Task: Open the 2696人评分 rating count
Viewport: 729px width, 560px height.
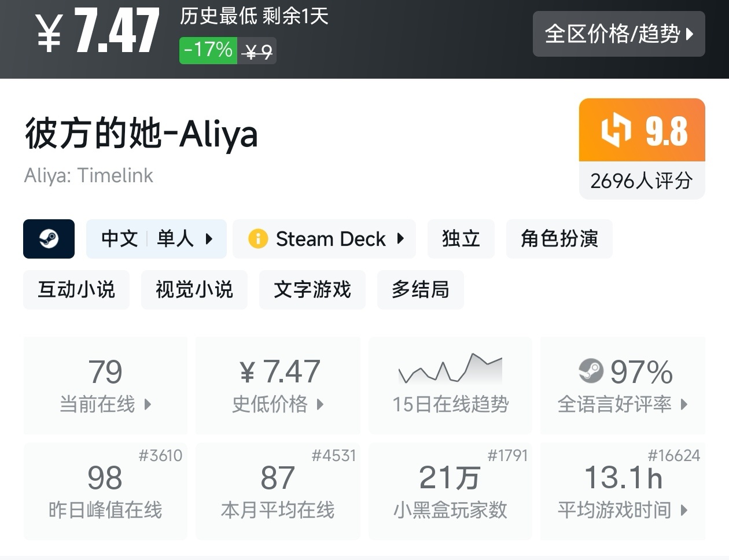Action: point(642,180)
